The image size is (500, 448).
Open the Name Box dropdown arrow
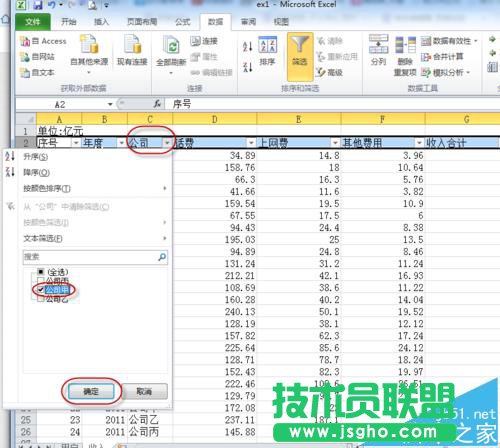tap(110, 104)
